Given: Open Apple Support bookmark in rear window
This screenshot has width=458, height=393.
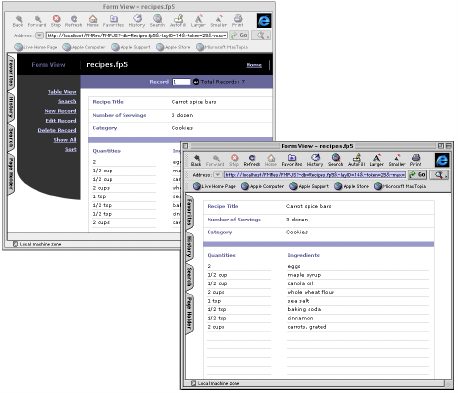Looking at the screenshot, I should [x=131, y=47].
